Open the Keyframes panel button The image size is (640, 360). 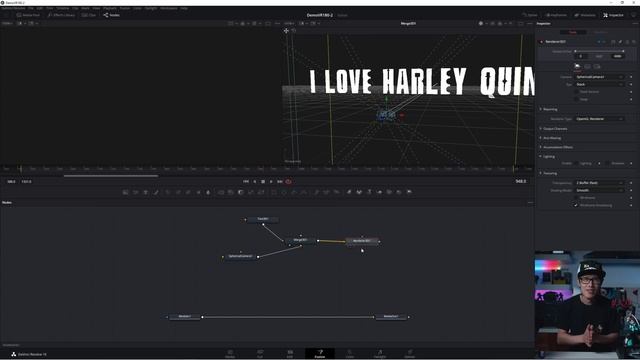click(556, 15)
